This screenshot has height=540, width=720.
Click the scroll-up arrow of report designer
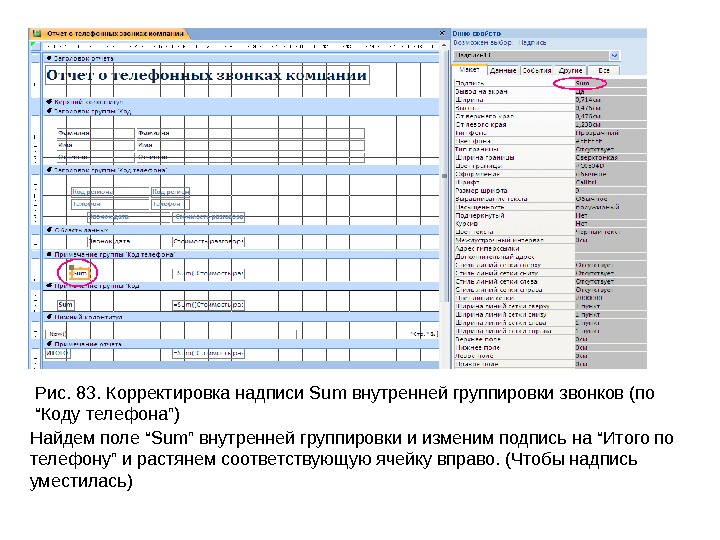(444, 45)
